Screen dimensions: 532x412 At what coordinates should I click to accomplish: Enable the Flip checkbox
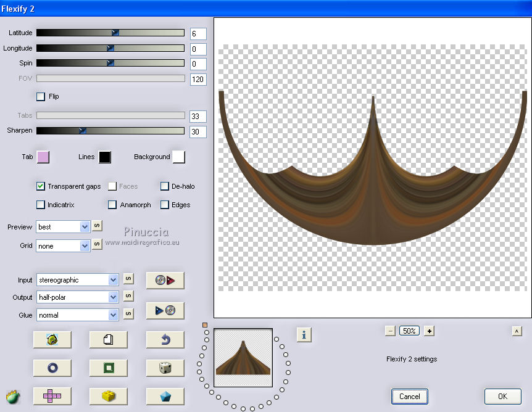(x=40, y=97)
